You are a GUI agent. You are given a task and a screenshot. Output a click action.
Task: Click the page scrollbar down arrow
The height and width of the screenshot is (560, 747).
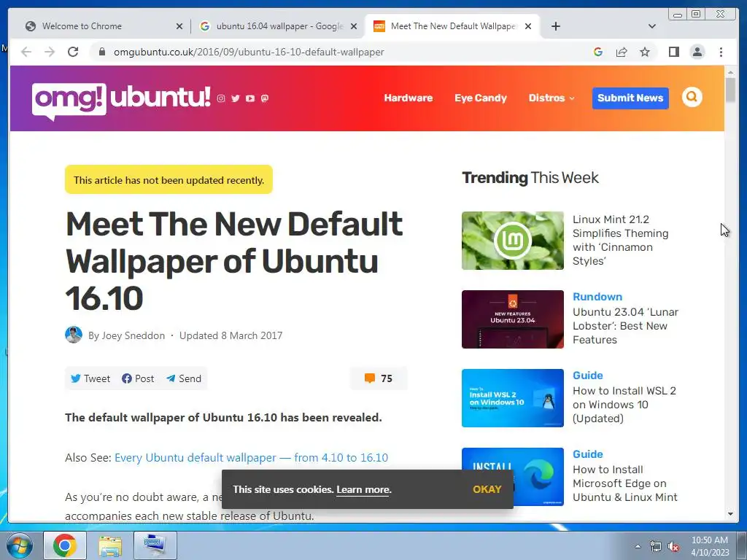(x=730, y=514)
